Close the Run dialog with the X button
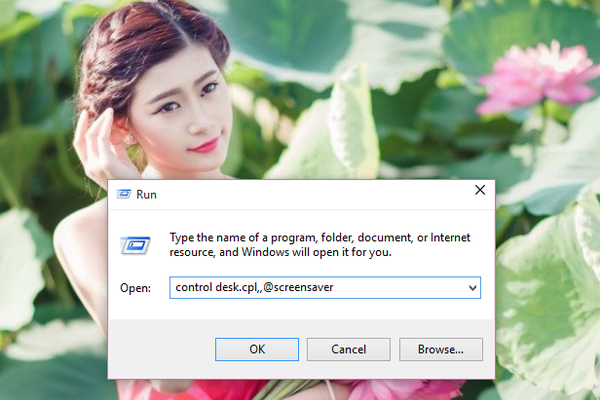Image resolution: width=600 pixels, height=400 pixels. [x=480, y=190]
